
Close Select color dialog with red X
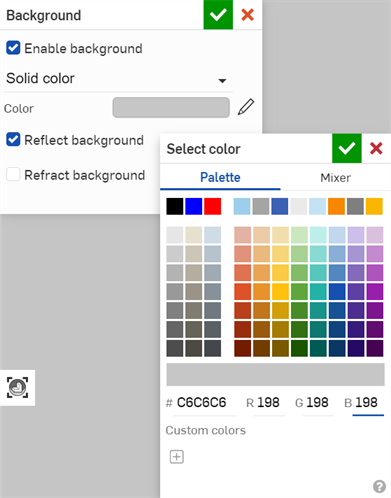[376, 148]
